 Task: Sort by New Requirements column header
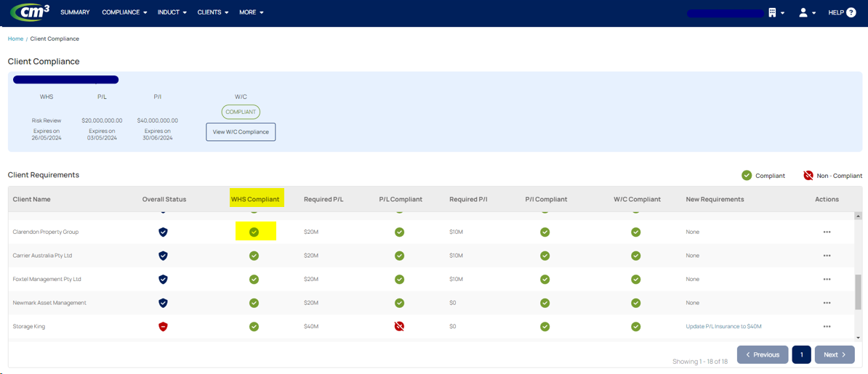(715, 199)
